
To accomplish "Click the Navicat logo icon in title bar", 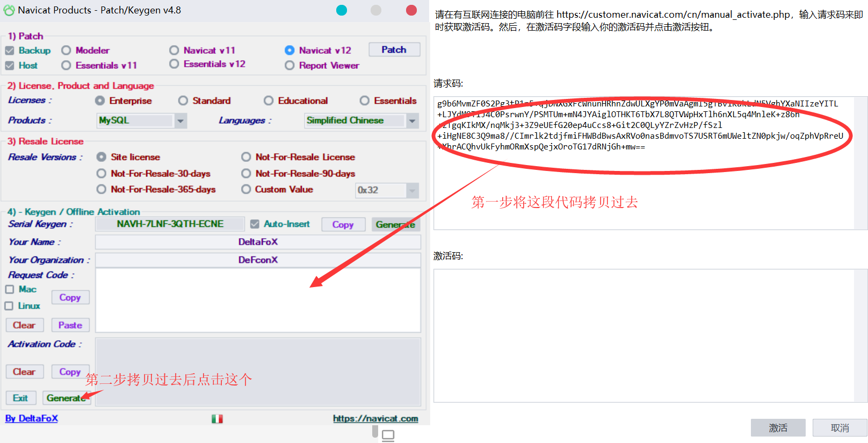I will click(x=9, y=10).
